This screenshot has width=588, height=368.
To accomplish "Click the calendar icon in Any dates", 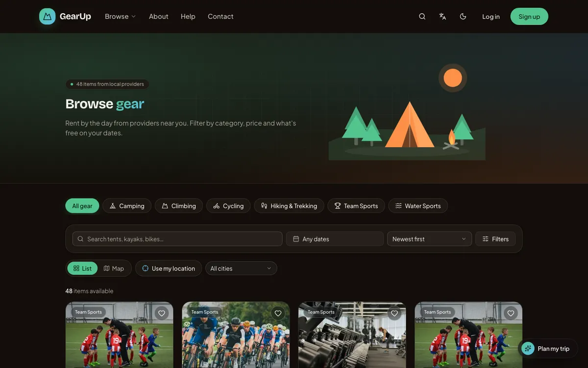I will pos(296,239).
